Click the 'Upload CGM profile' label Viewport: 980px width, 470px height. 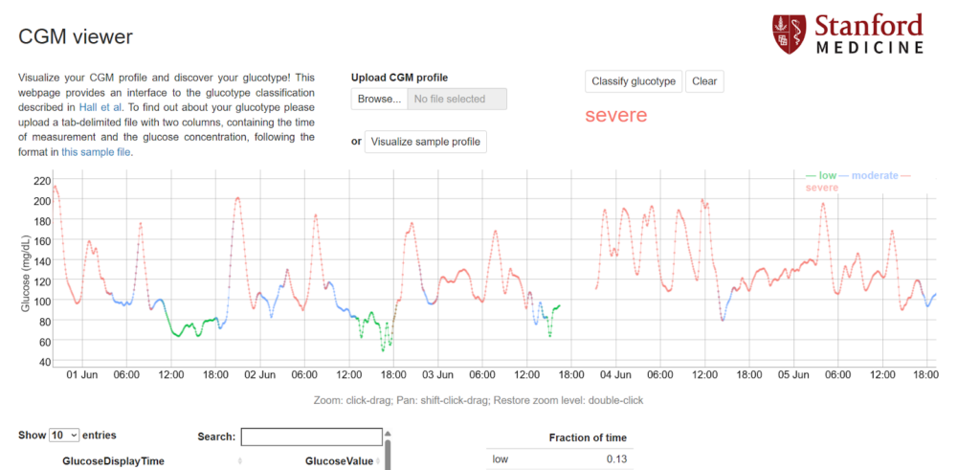[399, 78]
